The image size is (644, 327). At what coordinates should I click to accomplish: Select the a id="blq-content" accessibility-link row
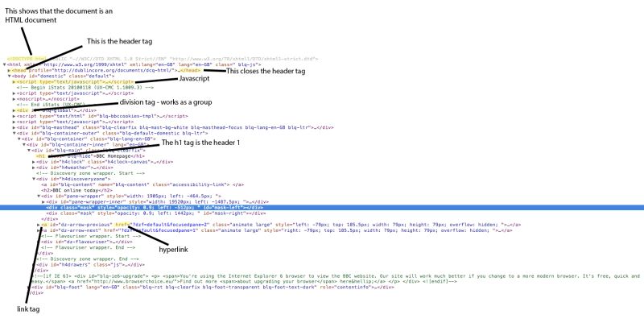click(x=142, y=185)
